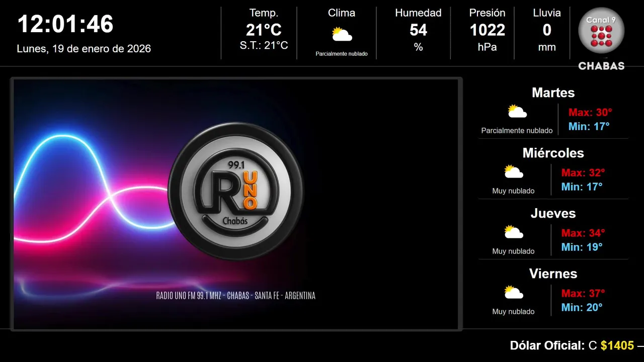Click the Humedad header label

click(418, 13)
